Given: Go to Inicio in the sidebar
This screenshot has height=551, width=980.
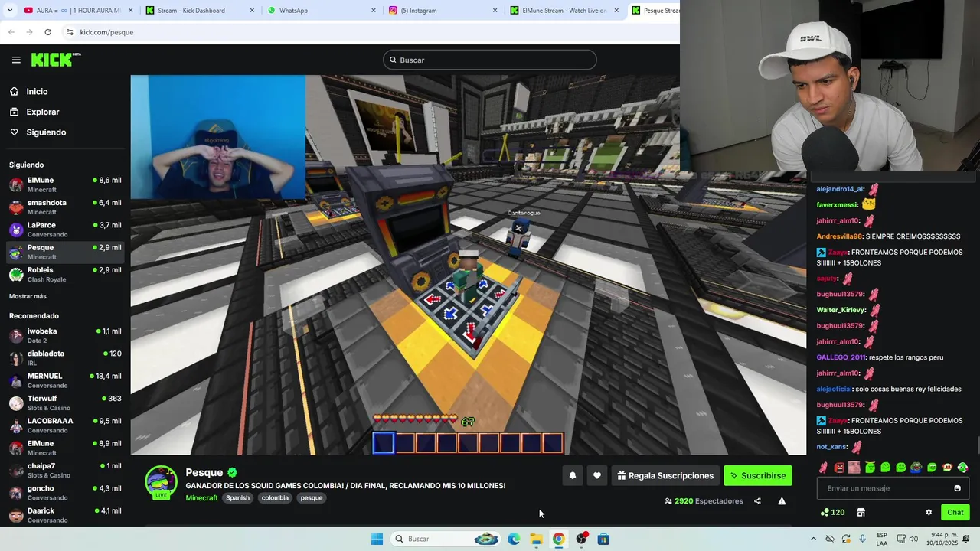Looking at the screenshot, I should (x=37, y=92).
